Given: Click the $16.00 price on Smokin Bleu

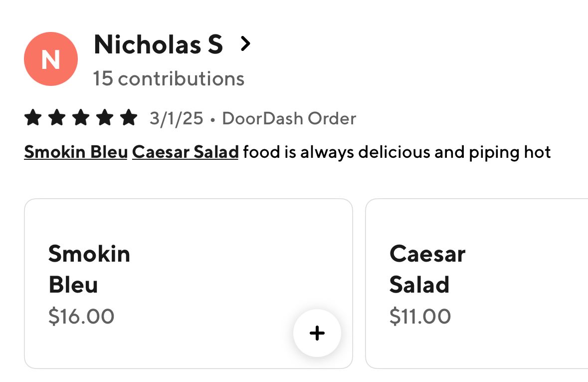Looking at the screenshot, I should click(81, 316).
